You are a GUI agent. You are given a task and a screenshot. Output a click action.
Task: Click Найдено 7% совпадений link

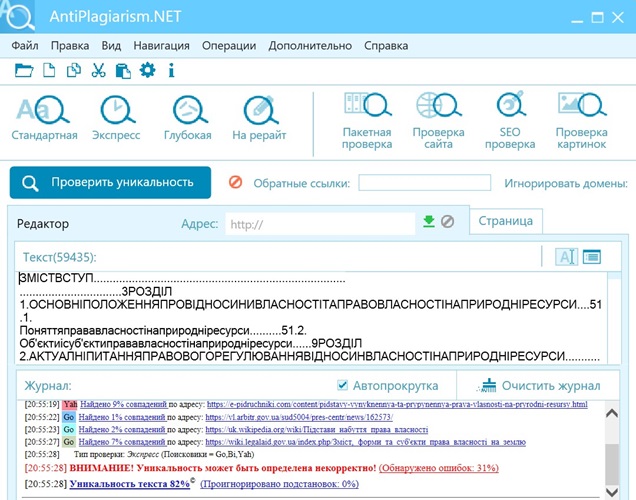(x=122, y=442)
